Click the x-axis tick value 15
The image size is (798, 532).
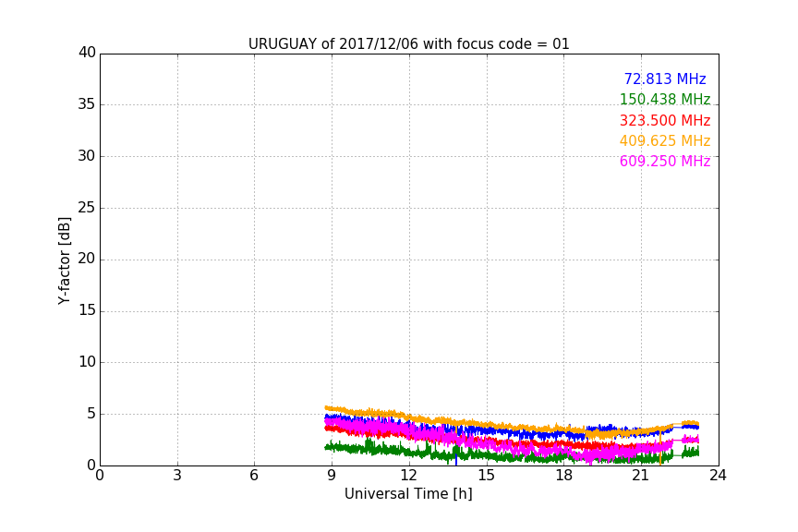[486, 476]
